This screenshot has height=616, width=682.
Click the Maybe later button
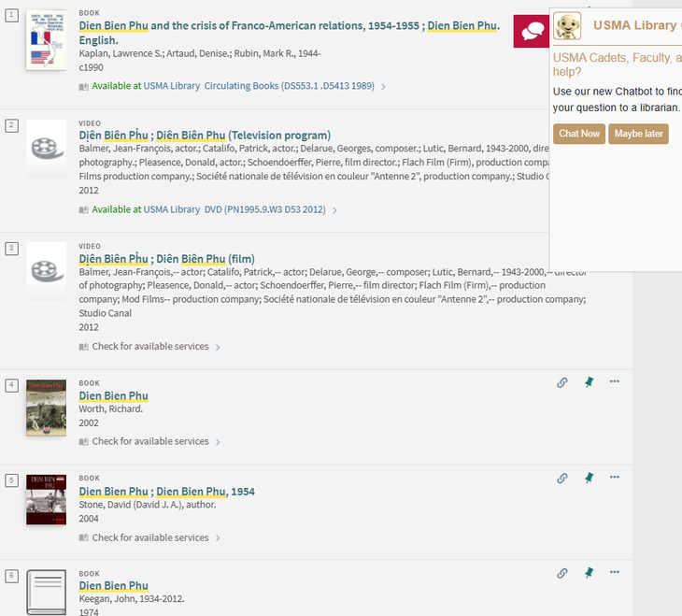point(638,134)
